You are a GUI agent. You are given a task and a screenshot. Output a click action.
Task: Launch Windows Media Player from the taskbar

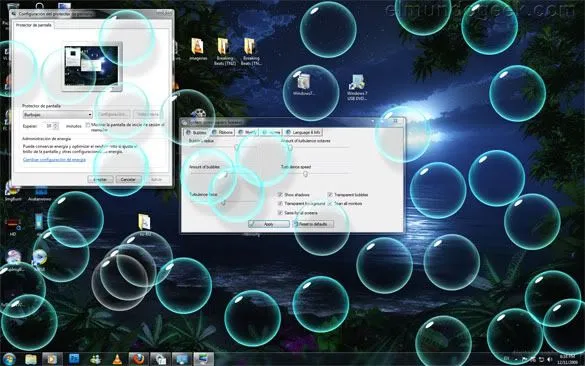click(x=52, y=359)
